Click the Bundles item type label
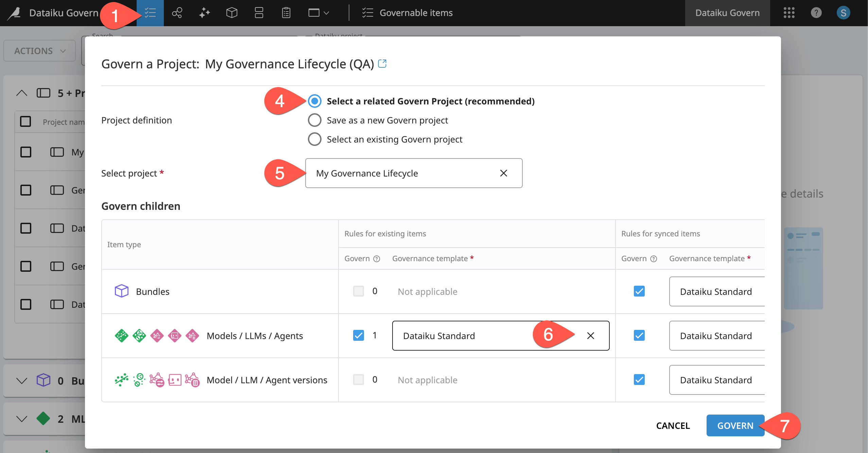 153,291
